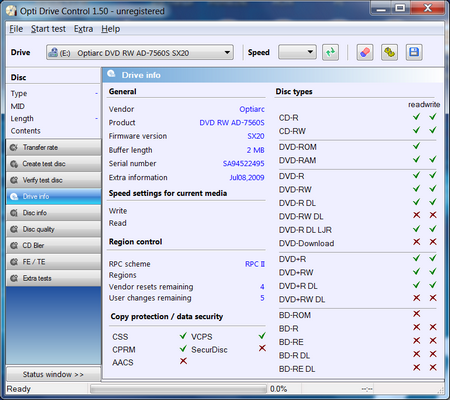The width and height of the screenshot is (450, 400).
Task: Click the Transfer rate disc icon
Action: click(14, 147)
